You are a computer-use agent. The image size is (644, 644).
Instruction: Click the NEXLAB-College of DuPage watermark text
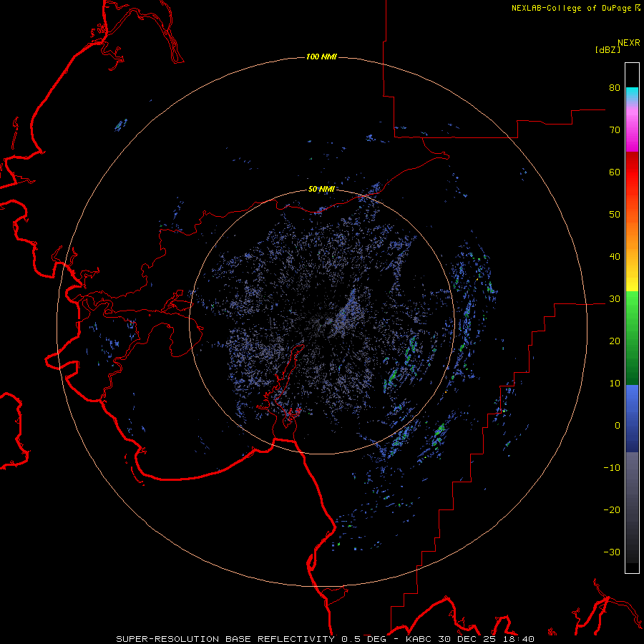coord(572,8)
